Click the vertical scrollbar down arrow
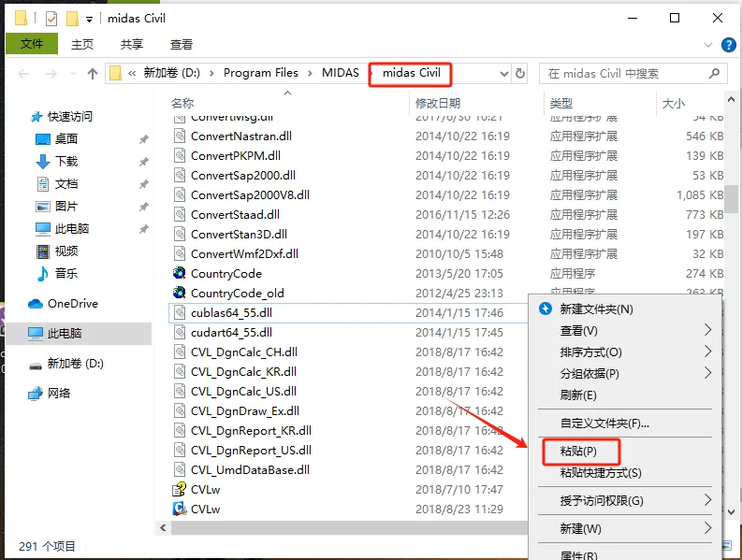742x560 pixels. 731,512
